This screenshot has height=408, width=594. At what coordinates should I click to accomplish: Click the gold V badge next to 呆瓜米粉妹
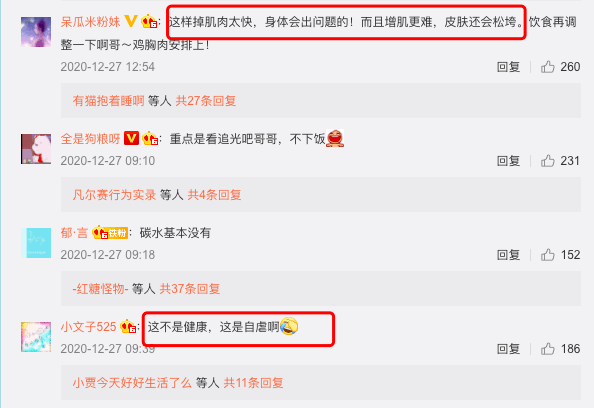point(131,21)
